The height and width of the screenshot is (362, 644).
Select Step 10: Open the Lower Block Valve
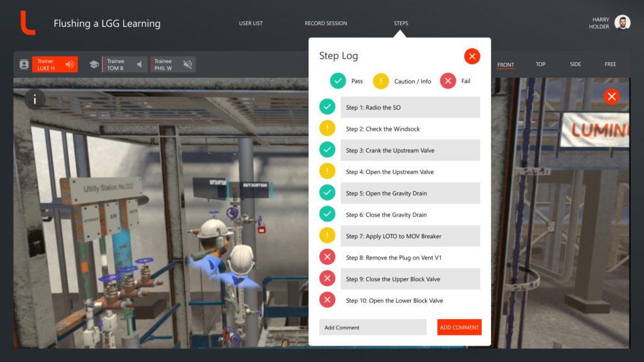tap(410, 300)
